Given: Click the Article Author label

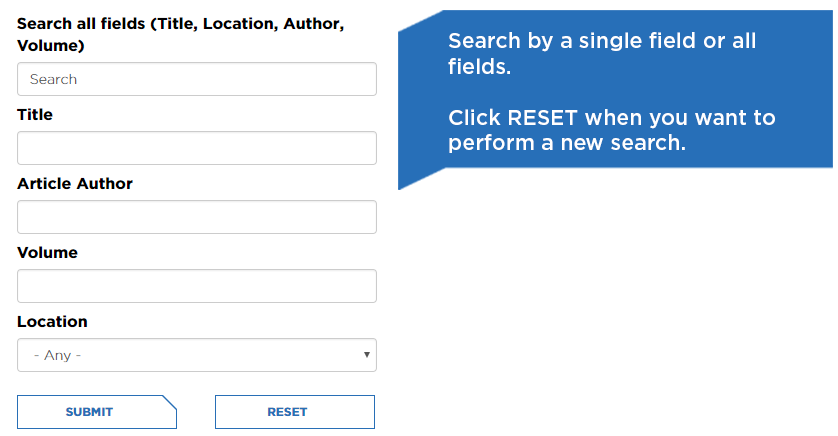Looking at the screenshot, I should (75, 184).
